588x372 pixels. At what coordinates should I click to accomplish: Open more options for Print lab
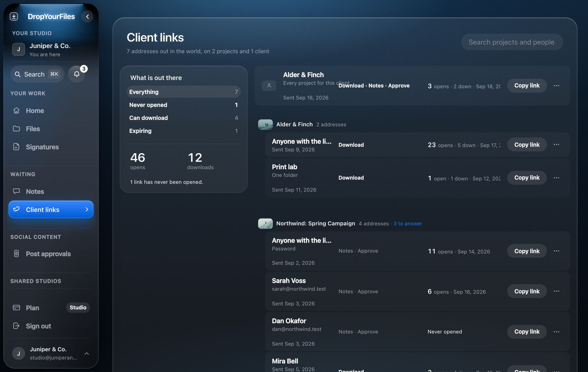pyautogui.click(x=556, y=178)
